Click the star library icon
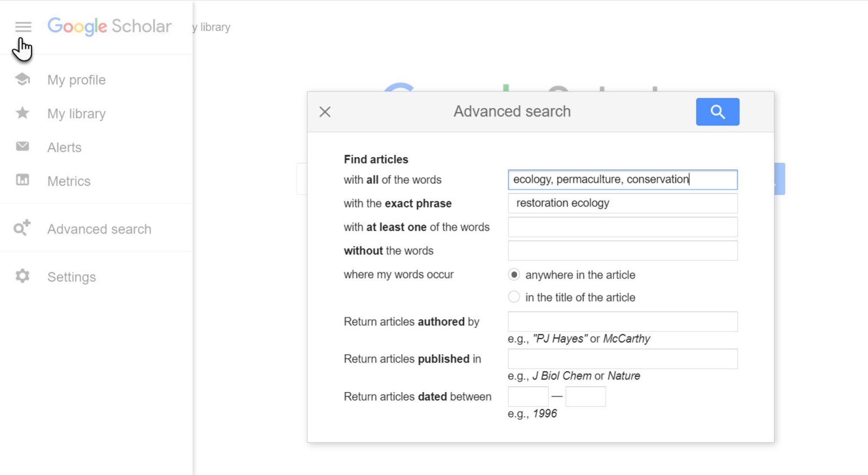 click(22, 113)
